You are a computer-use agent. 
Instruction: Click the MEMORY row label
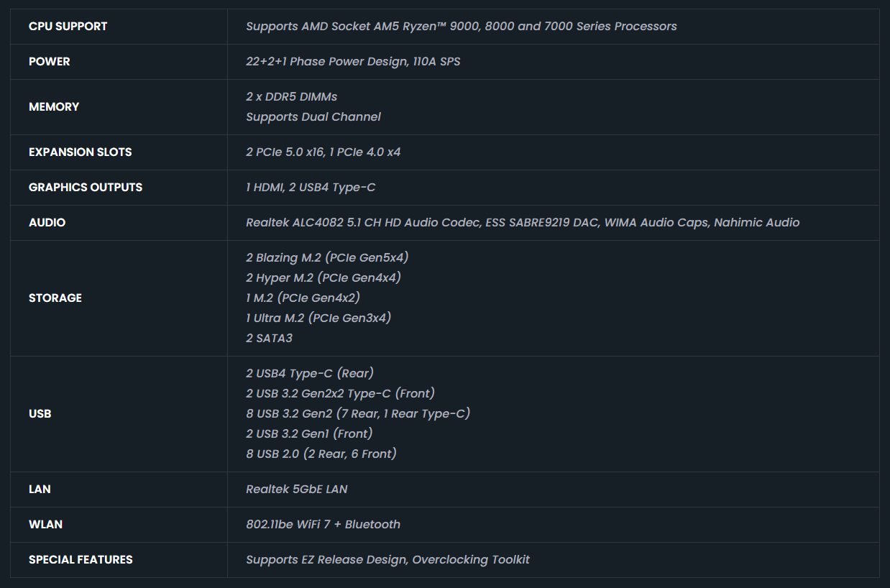click(54, 107)
